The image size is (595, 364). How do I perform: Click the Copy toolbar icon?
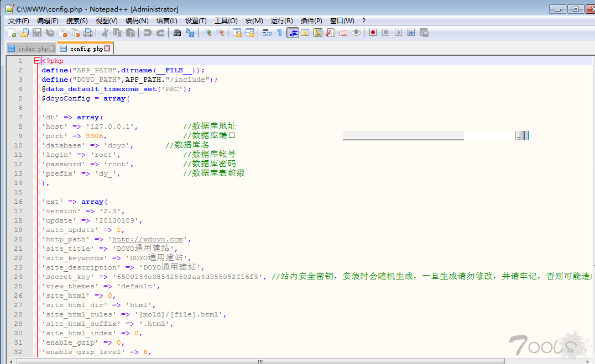[118, 33]
